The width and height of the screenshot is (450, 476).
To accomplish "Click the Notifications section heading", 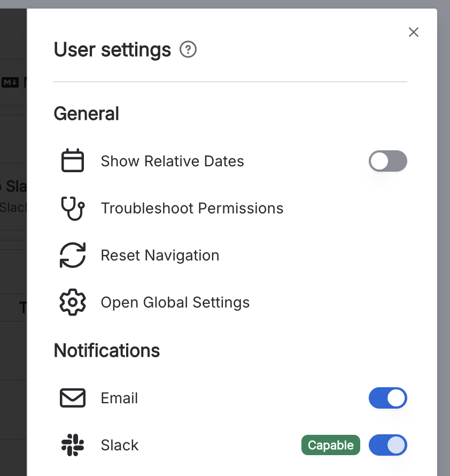I will click(x=106, y=350).
